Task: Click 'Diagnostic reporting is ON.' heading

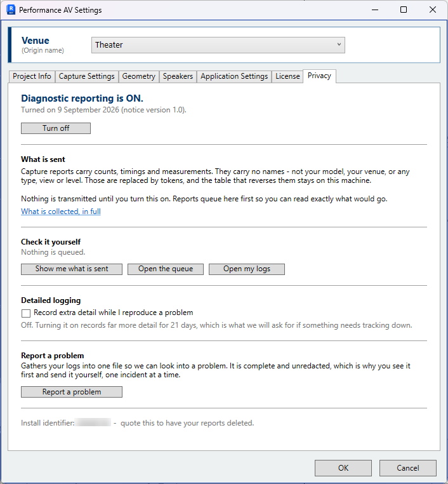Action: 82,98
